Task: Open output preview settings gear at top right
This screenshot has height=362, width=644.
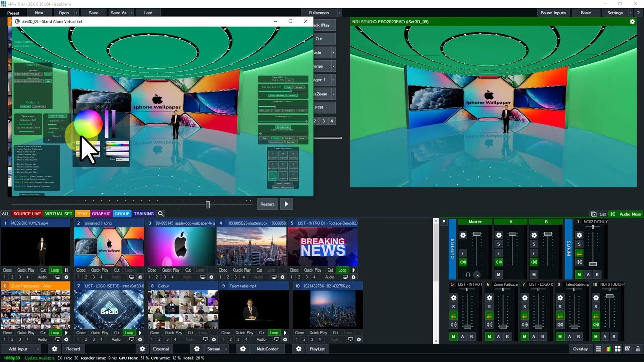Action: 632,22
